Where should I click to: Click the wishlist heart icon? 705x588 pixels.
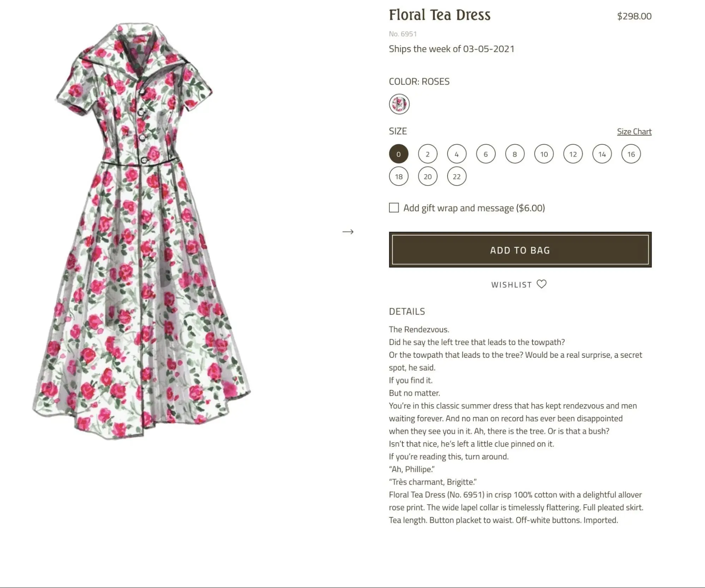point(541,284)
